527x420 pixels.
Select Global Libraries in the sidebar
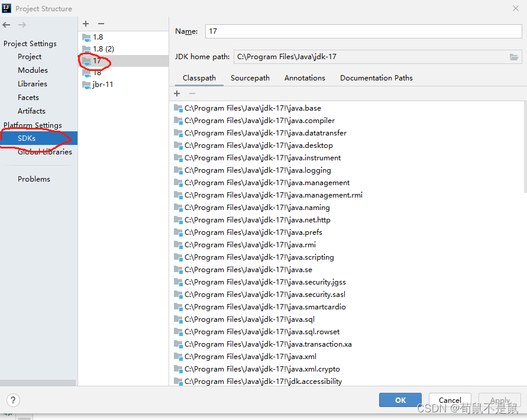pos(46,151)
